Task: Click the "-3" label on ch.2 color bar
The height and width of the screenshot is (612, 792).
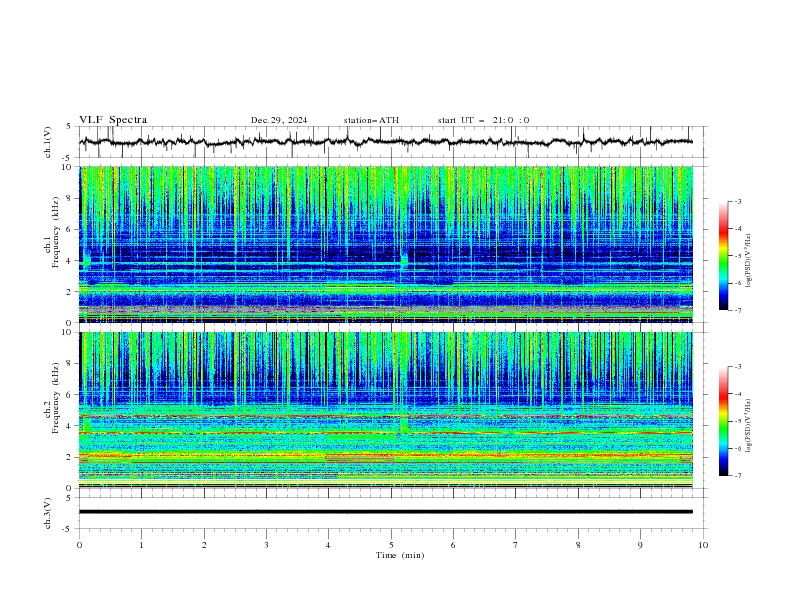Action: 737,367
